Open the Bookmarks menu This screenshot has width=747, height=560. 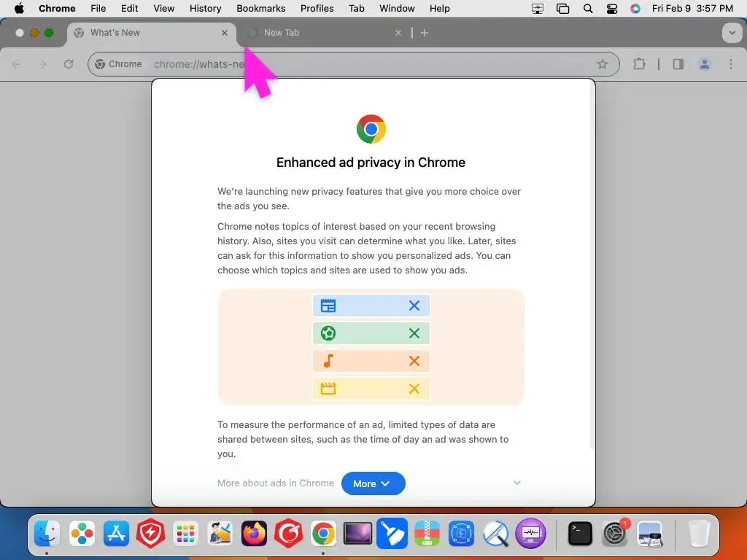click(x=261, y=9)
